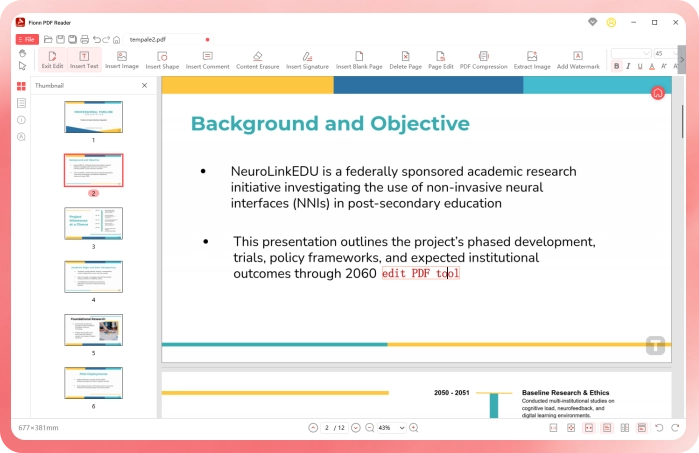The image size is (699, 453).
Task: Select page 4 thumbnail
Action: tap(93, 276)
